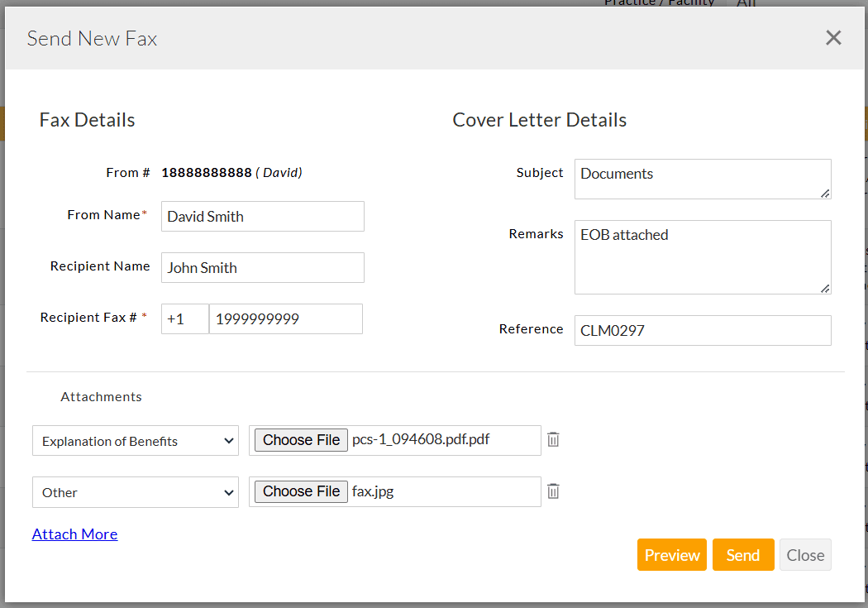This screenshot has width=868, height=608.
Task: Expand the Other attachment type dropdown
Action: coord(136,492)
